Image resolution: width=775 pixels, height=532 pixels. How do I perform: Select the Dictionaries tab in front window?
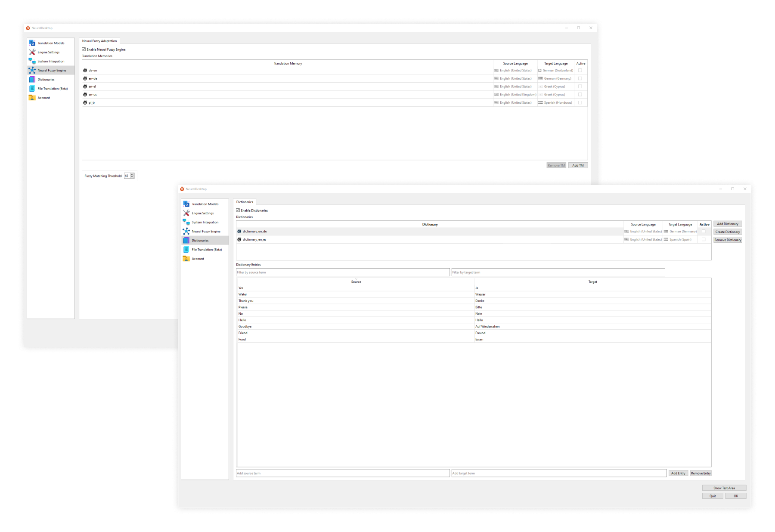[x=245, y=202]
